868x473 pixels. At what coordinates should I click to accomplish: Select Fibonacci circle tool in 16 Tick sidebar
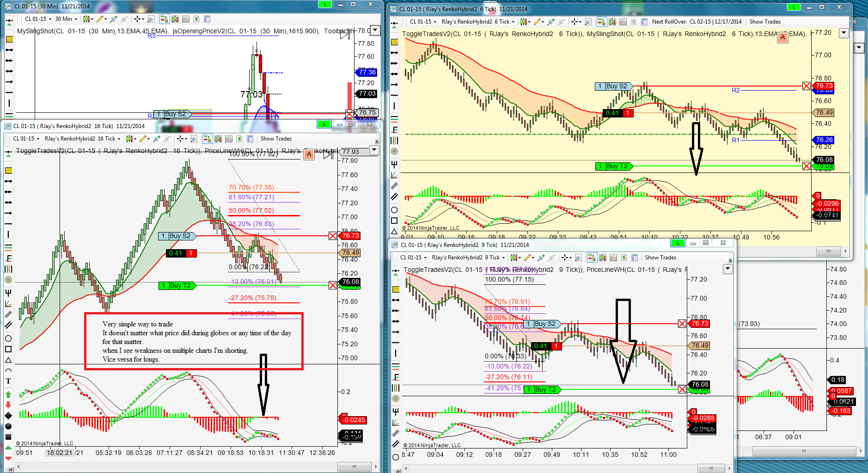pos(8,280)
